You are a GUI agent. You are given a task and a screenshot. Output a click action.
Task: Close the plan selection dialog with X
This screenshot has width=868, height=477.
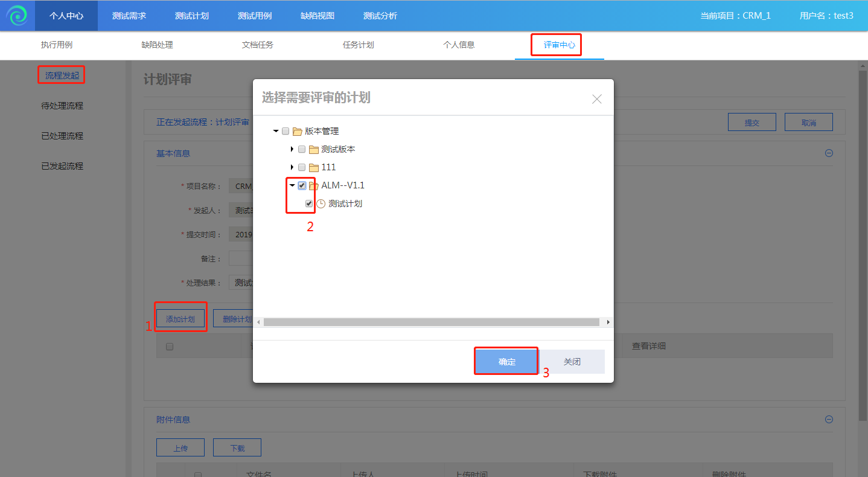596,99
